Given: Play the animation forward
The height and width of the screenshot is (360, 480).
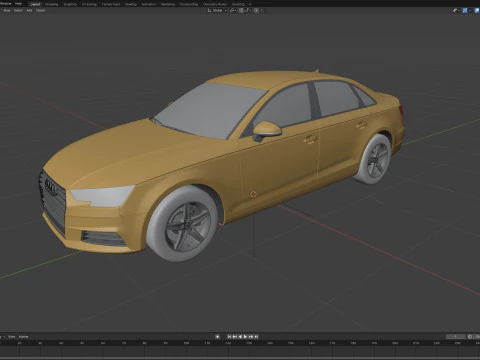Looking at the screenshot, I should [246, 337].
